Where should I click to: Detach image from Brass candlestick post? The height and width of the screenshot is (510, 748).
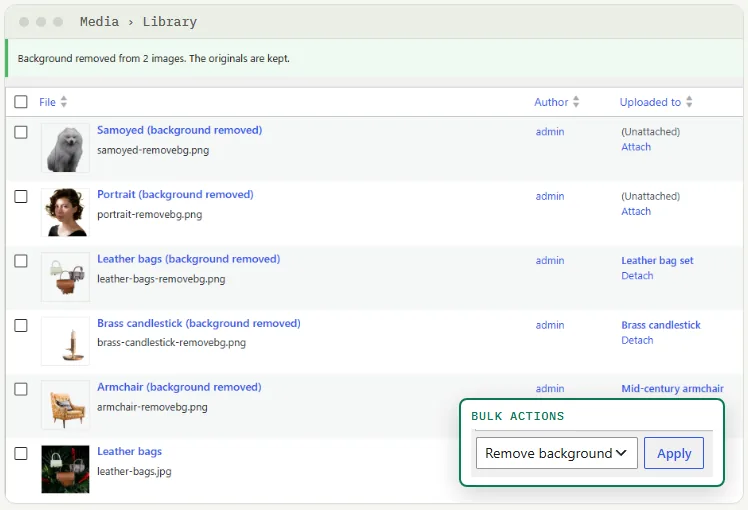(637, 340)
